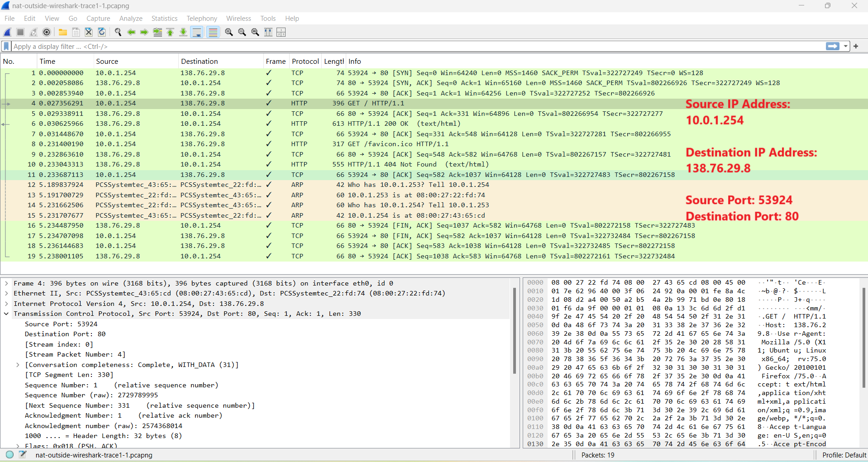The image size is (868, 462).
Task: Open capture file properties from status bar icon
Action: click(23, 455)
